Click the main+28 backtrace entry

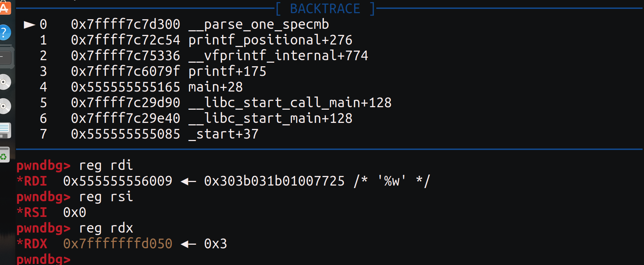[x=215, y=87]
